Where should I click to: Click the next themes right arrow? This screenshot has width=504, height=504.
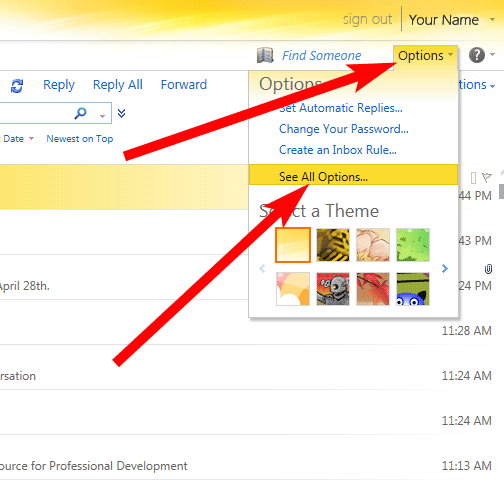(445, 268)
